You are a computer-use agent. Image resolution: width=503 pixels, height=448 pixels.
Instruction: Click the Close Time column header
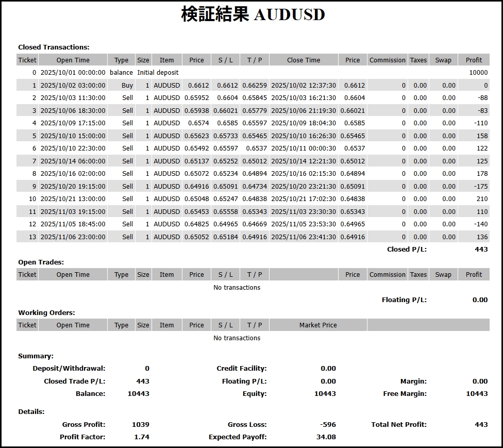pos(304,60)
